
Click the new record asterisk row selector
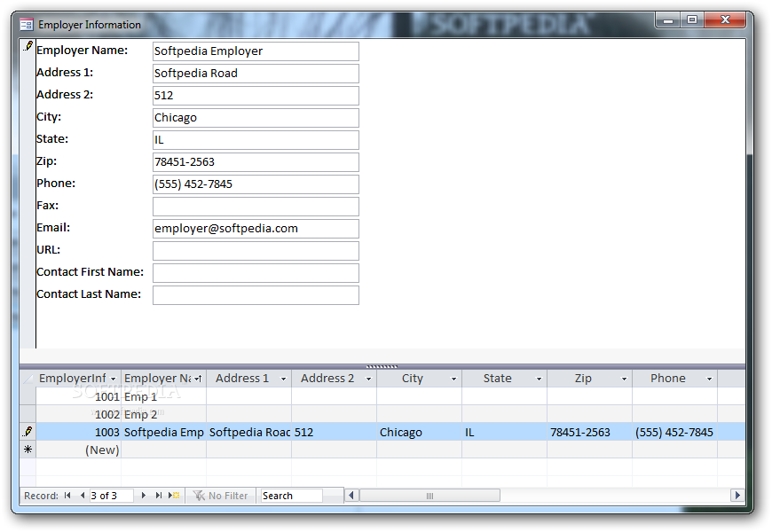pyautogui.click(x=28, y=450)
